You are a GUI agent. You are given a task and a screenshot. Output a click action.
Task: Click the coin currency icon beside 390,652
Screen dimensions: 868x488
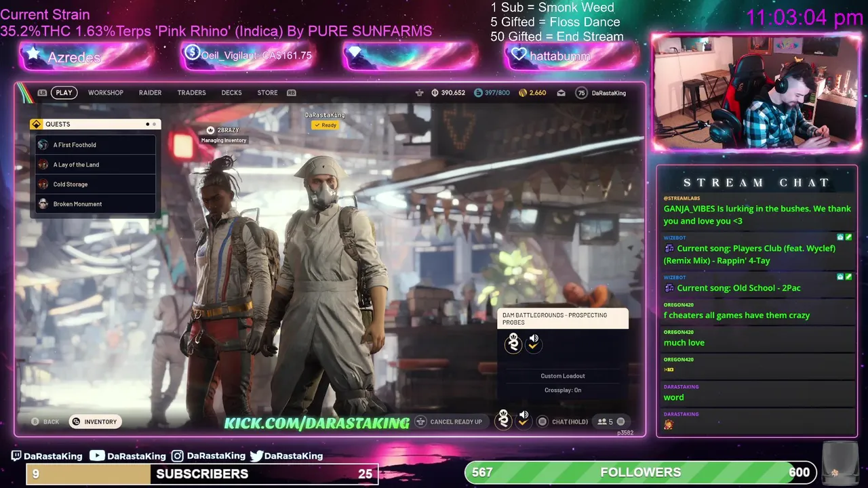435,93
